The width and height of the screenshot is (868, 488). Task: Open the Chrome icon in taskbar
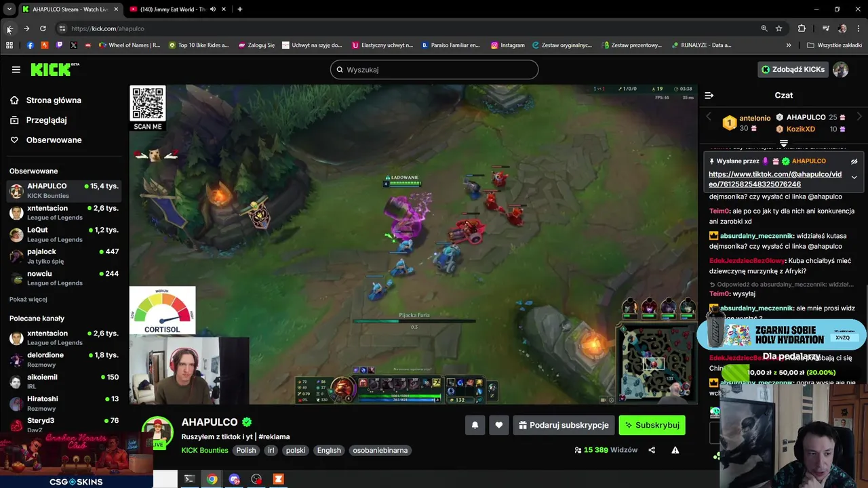coord(212,479)
